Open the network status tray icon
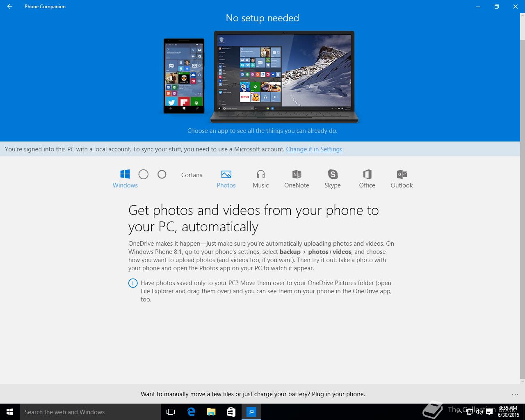Image resolution: width=525 pixels, height=420 pixels. (470, 412)
